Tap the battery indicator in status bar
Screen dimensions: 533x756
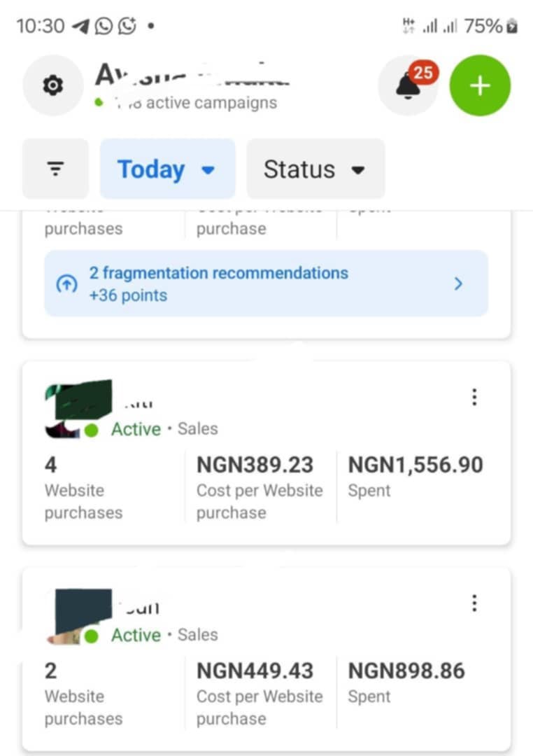pyautogui.click(x=513, y=26)
